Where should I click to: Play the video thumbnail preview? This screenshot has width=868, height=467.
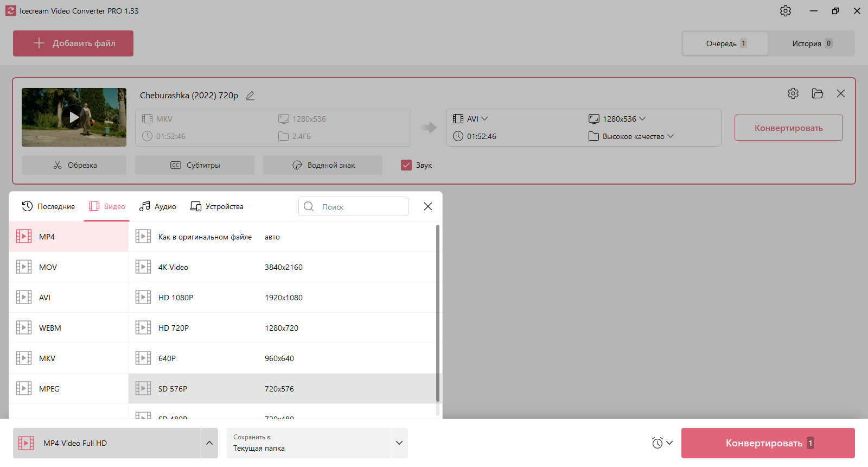click(74, 117)
